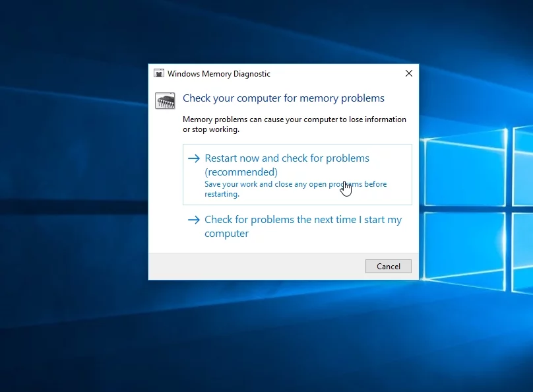Image resolution: width=533 pixels, height=392 pixels.
Task: Click the arrow icon beside Check for problems next time
Action: (194, 220)
